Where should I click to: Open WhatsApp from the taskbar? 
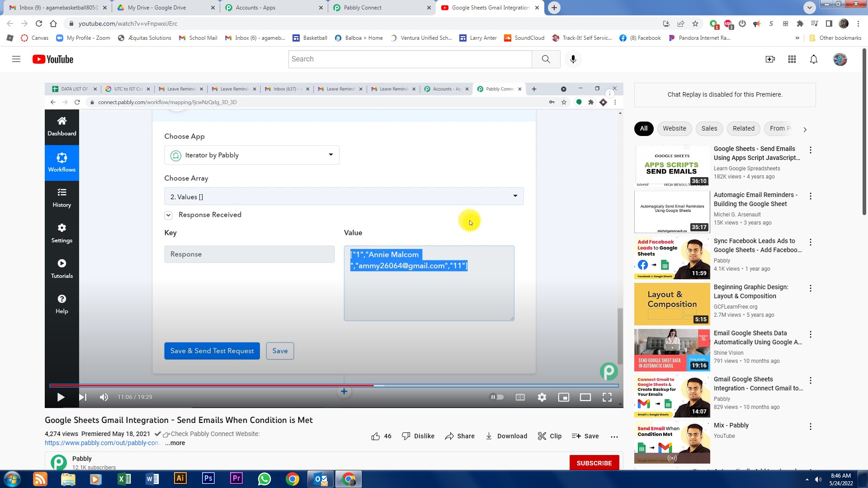click(264, 479)
